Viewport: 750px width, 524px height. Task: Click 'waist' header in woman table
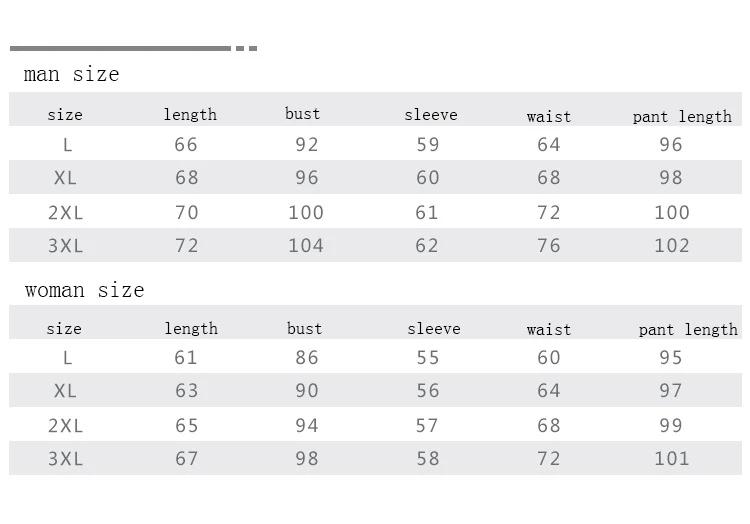pos(549,330)
